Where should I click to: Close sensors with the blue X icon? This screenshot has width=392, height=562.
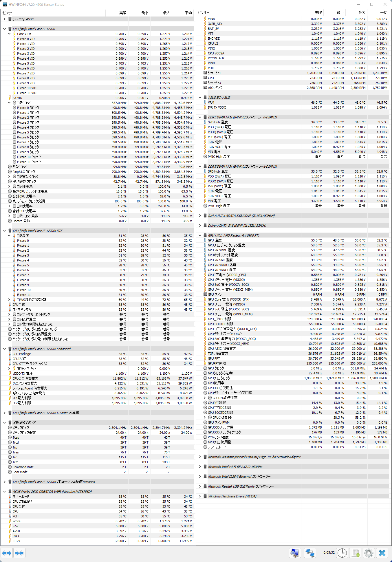382,553
